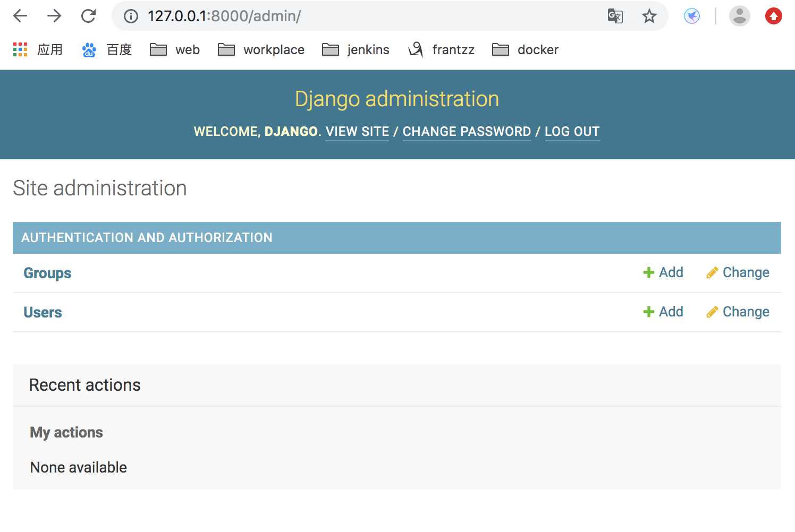Click the 'My actions' subheading
Viewport: 795px width, 532px height.
(66, 433)
